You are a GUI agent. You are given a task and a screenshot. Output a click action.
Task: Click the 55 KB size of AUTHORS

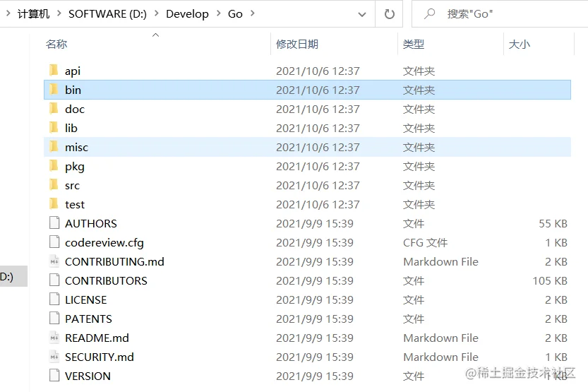point(553,224)
